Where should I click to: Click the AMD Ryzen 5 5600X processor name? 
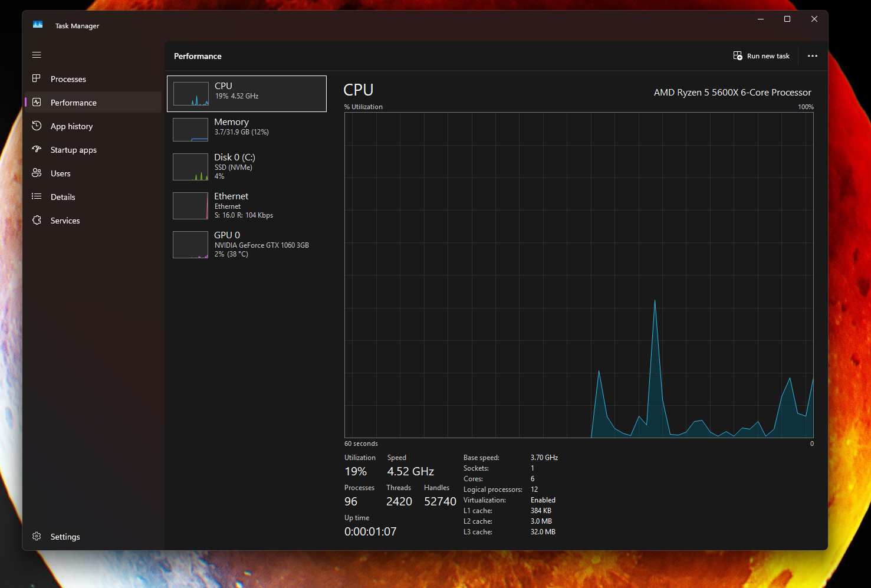coord(732,92)
